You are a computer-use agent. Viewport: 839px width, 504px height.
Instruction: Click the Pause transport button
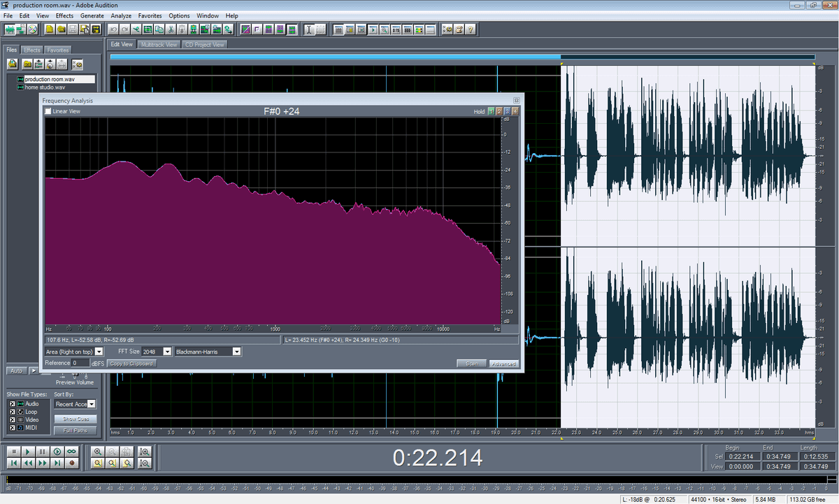coord(43,452)
